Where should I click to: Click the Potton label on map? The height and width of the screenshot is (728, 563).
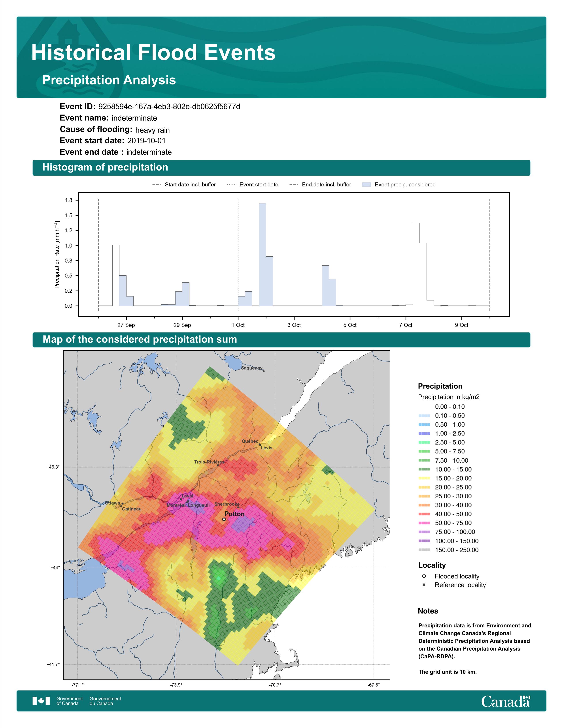[234, 514]
